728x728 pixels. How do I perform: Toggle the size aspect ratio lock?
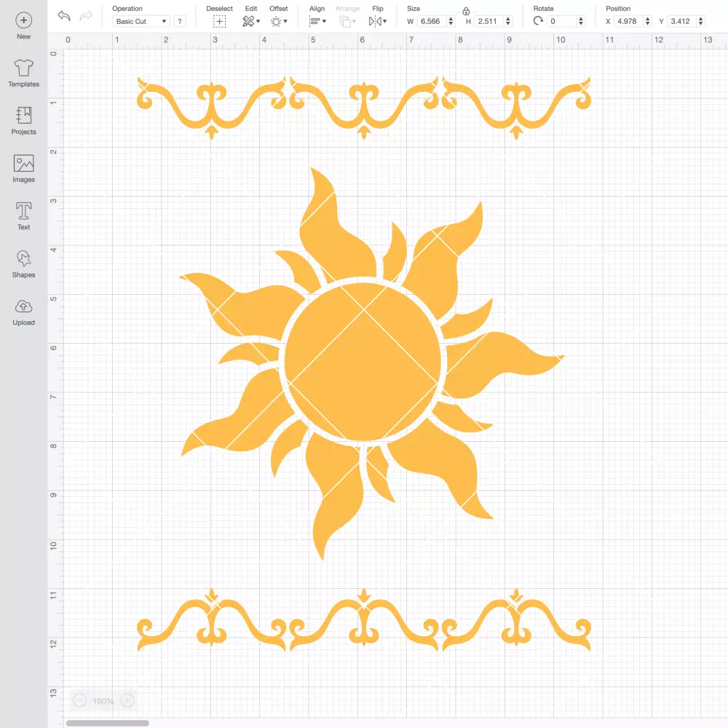click(x=466, y=11)
